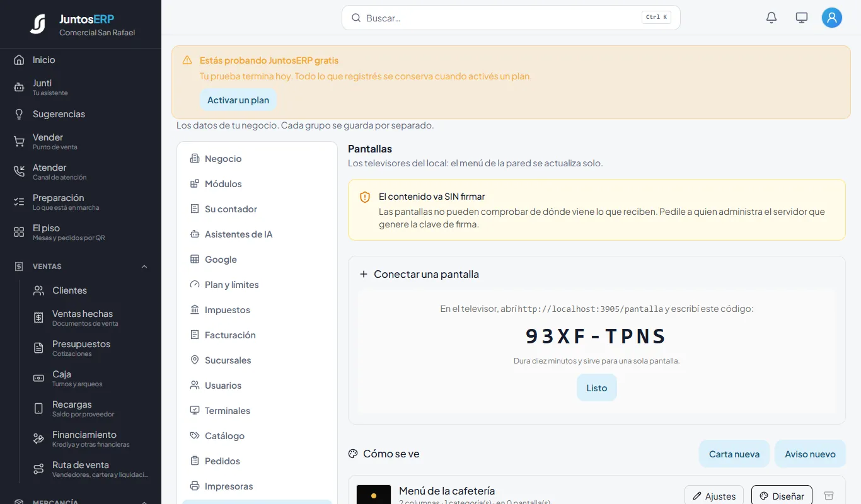
Task: Click Carta nueva button
Action: point(734,454)
